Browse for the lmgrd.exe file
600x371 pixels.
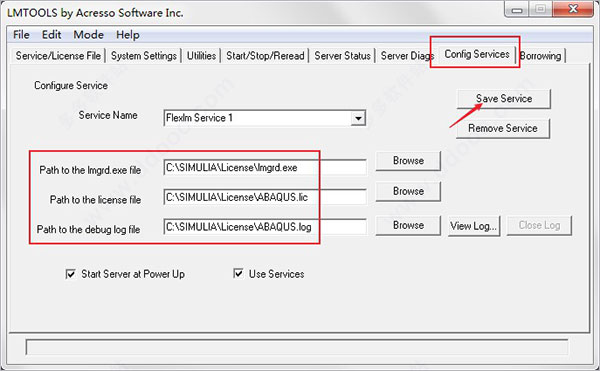408,161
